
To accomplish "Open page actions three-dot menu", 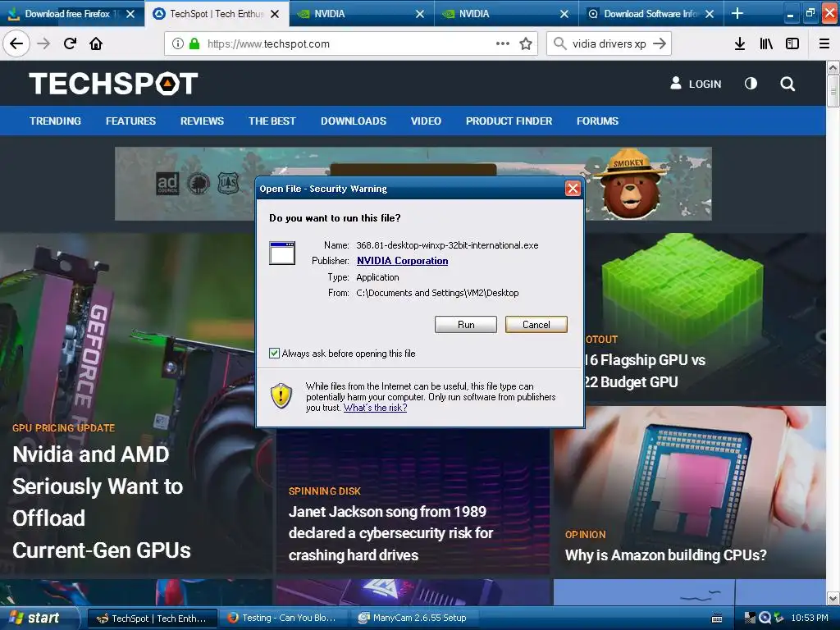I will point(503,43).
